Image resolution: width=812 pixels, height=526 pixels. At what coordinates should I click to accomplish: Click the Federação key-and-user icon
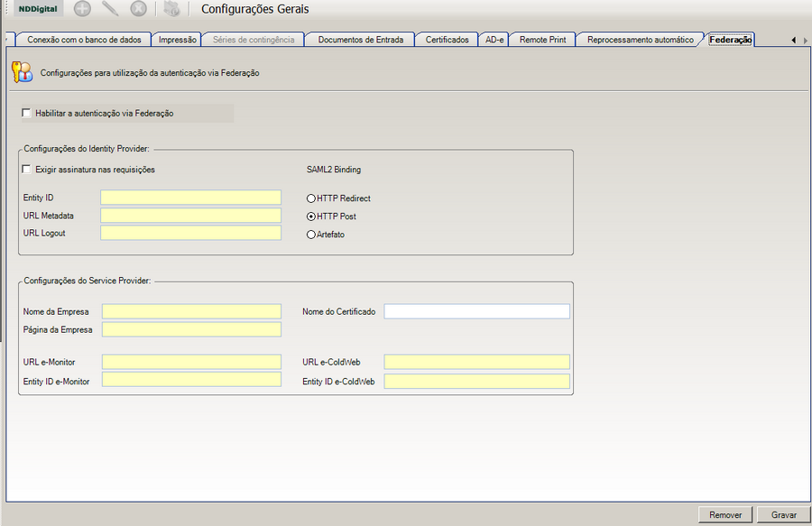click(26, 72)
